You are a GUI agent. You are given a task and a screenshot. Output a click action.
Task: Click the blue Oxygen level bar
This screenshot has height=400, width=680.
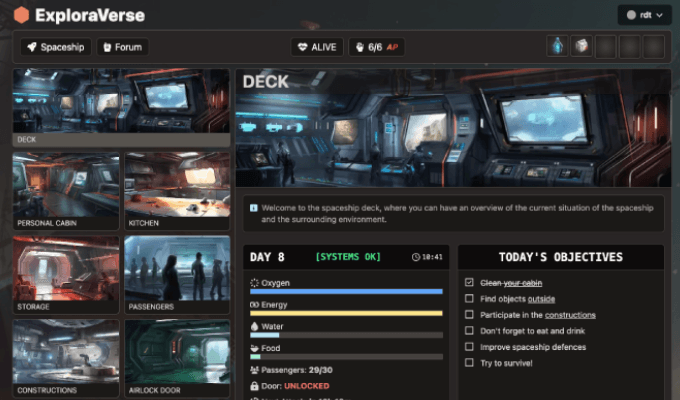(346, 292)
